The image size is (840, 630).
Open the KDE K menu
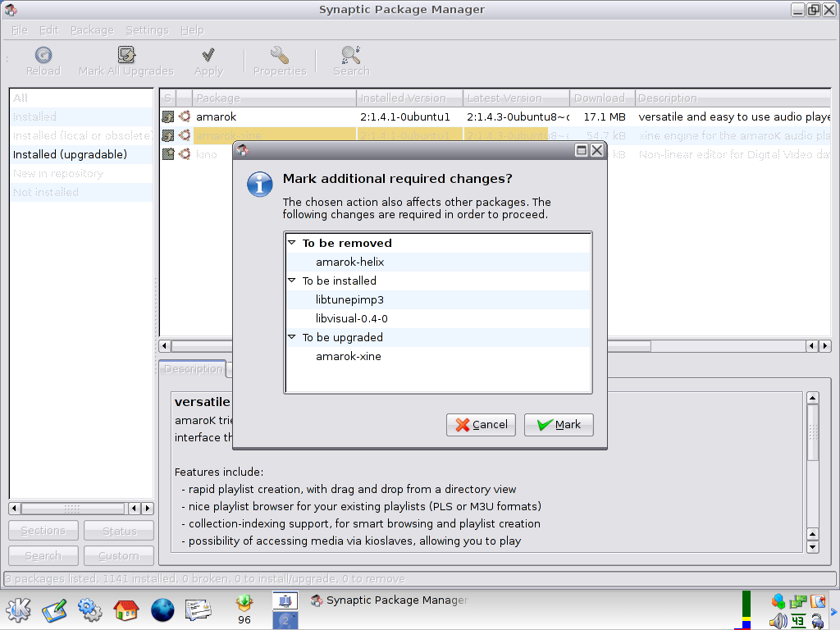(x=18, y=609)
